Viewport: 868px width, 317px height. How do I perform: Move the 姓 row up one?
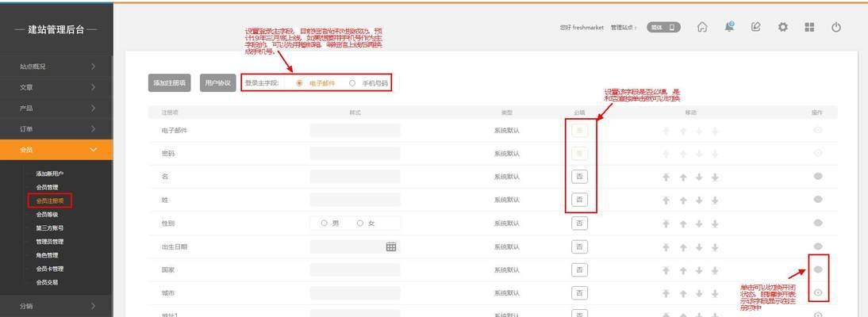click(682, 201)
